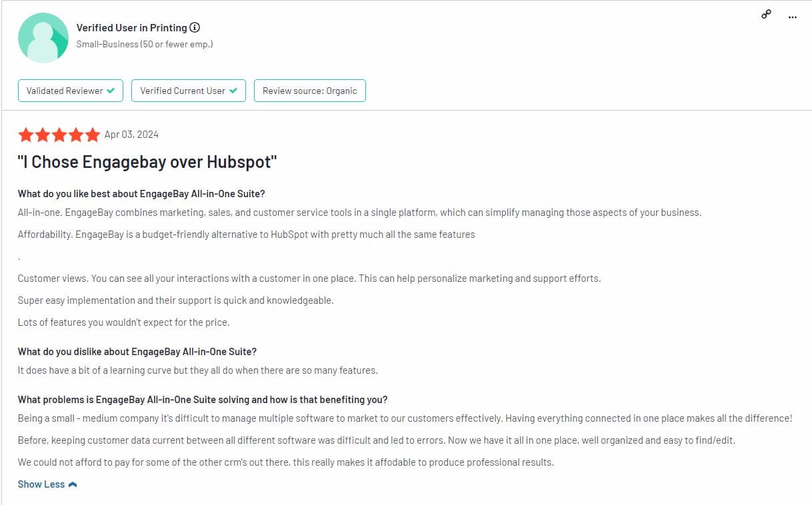Click the Verified User in Printing name

tap(131, 27)
